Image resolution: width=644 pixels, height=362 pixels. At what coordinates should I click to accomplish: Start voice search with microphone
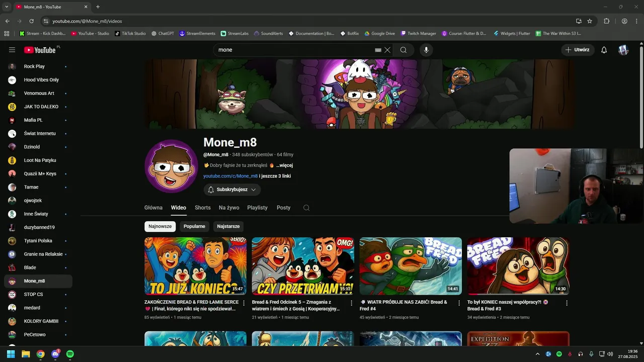coord(426,50)
